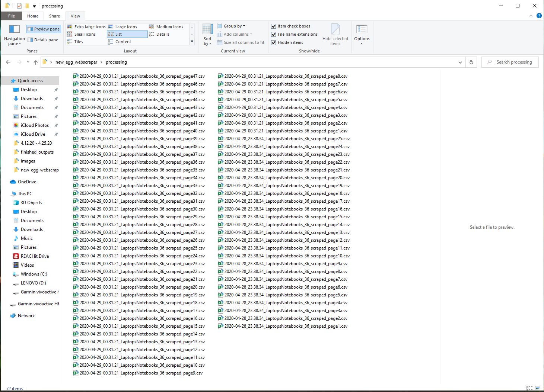
Task: Toggle the Preview pane button
Action: tap(44, 29)
